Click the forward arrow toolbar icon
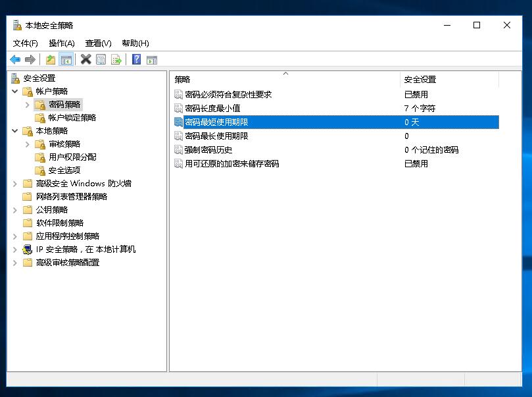This screenshot has width=532, height=397. pyautogui.click(x=30, y=60)
